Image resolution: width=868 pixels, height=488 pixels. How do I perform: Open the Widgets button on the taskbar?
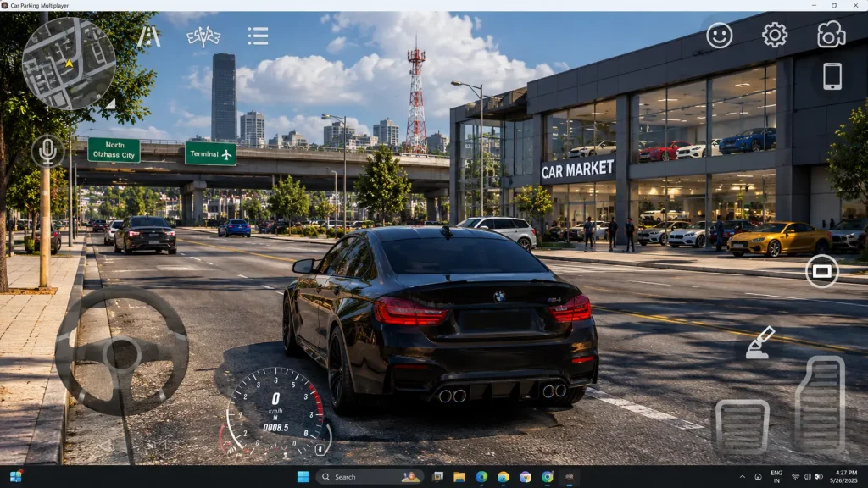pyautogui.click(x=15, y=477)
